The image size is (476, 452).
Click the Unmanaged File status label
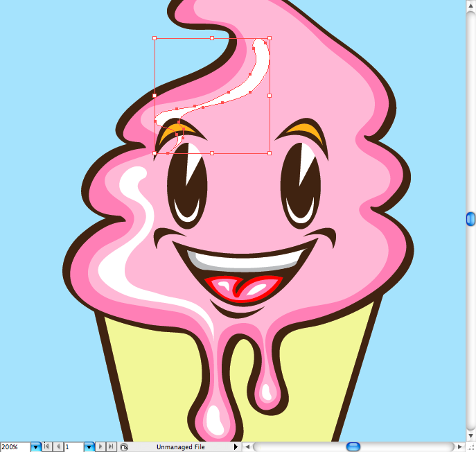[x=180, y=447]
